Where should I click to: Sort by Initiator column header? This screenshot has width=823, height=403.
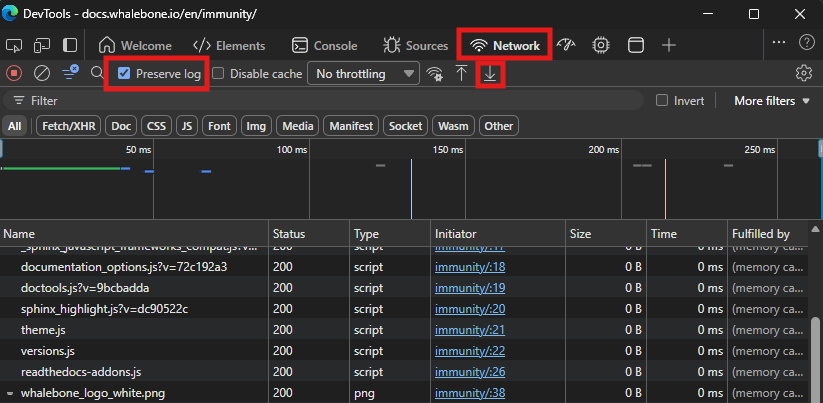[498, 234]
